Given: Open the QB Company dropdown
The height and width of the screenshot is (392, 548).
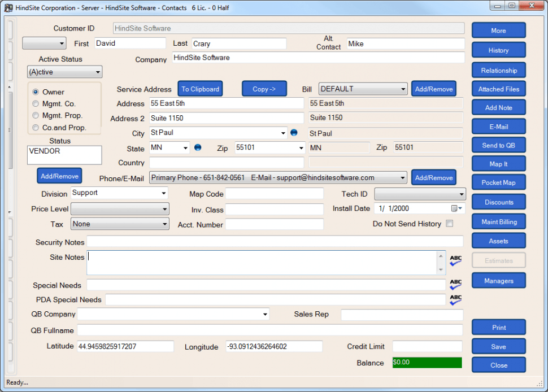Looking at the screenshot, I should 265,315.
